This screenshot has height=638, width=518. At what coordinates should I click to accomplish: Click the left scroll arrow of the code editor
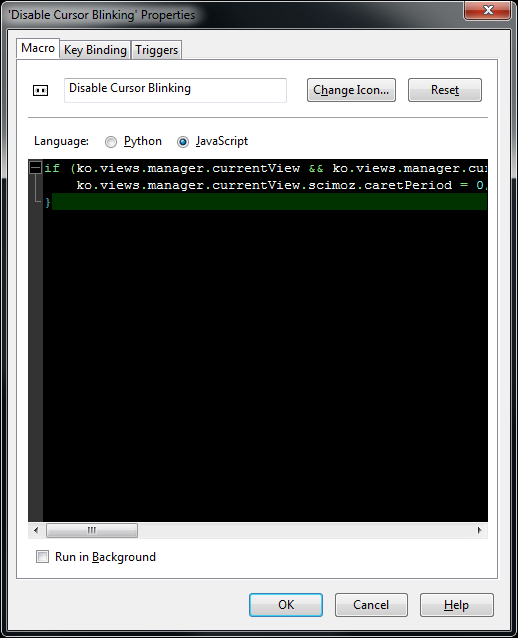point(36,530)
